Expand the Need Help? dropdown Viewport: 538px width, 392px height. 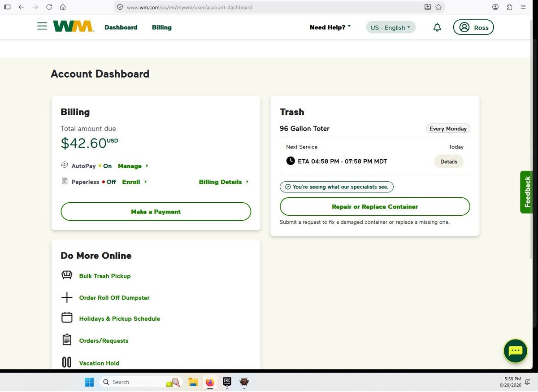click(x=330, y=27)
